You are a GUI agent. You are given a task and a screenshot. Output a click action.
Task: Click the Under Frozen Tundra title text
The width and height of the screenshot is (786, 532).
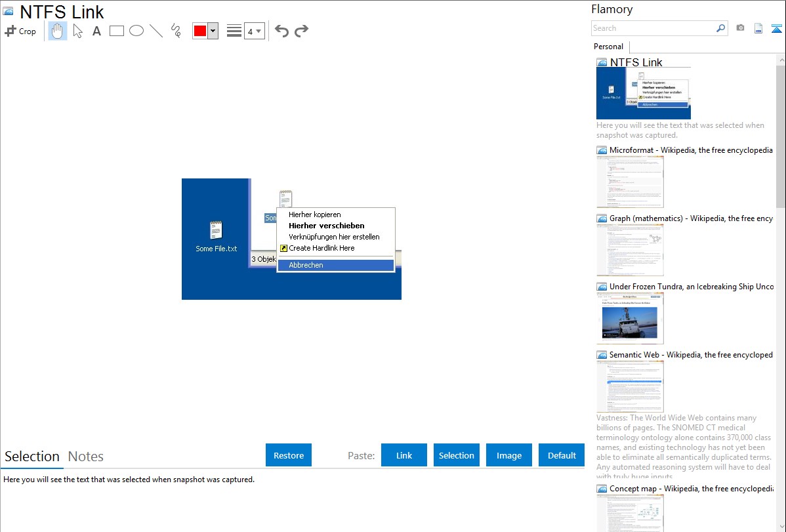(692, 286)
